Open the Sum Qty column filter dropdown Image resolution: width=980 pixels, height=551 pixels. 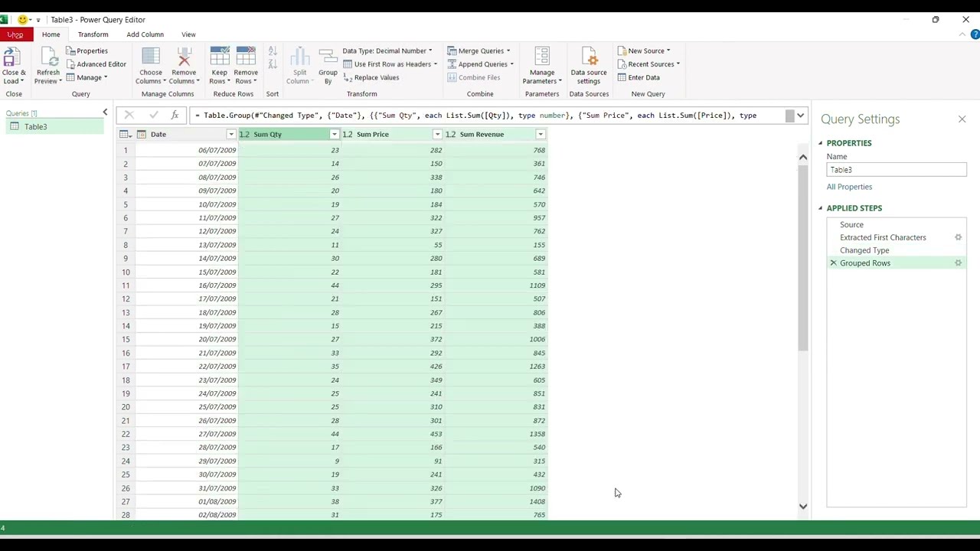[334, 135]
